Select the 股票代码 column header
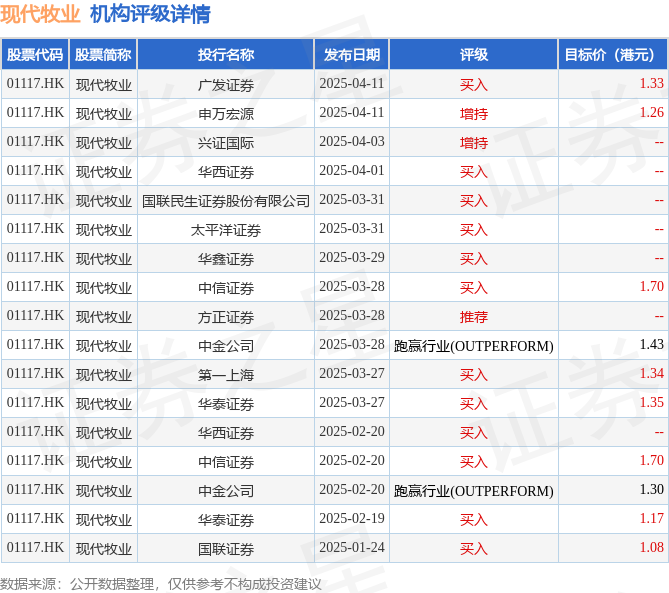This screenshot has height=593, width=669. pos(35,55)
